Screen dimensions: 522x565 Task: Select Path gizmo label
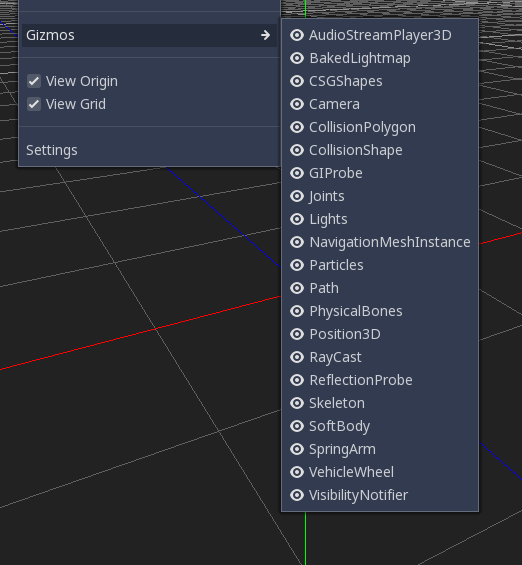[x=324, y=288]
